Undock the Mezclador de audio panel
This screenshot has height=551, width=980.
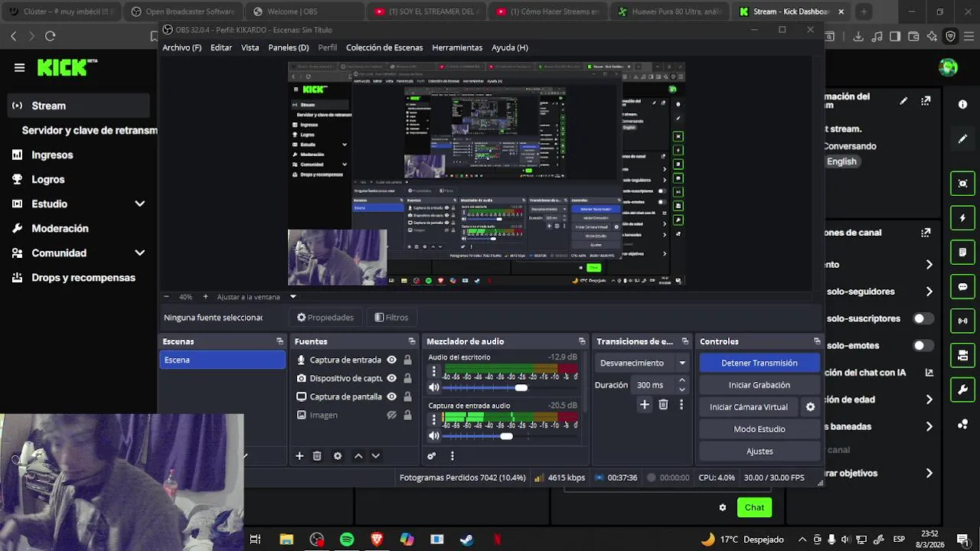coord(582,341)
